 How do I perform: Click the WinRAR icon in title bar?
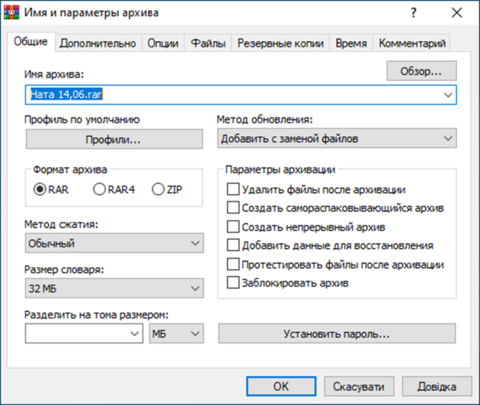[12, 13]
